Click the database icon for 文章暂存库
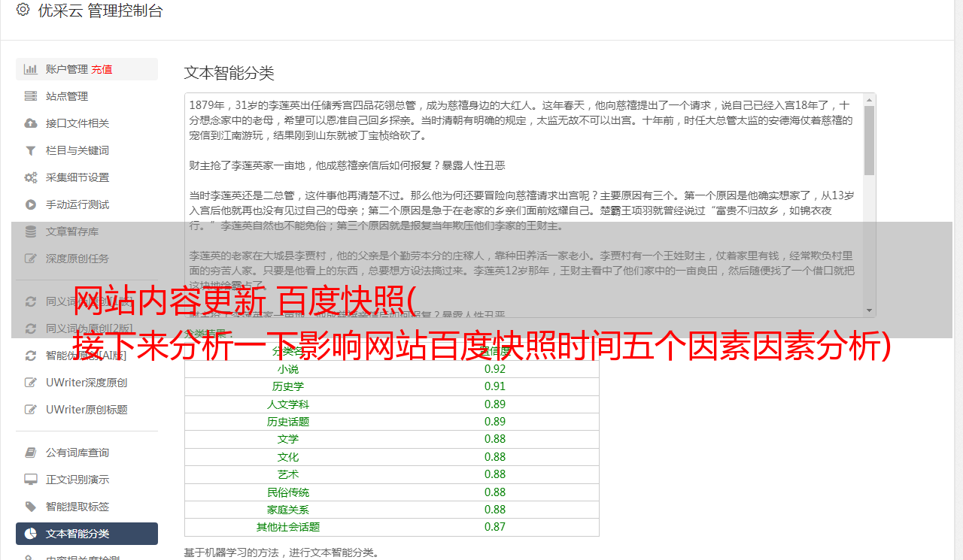The width and height of the screenshot is (963, 560). [31, 232]
